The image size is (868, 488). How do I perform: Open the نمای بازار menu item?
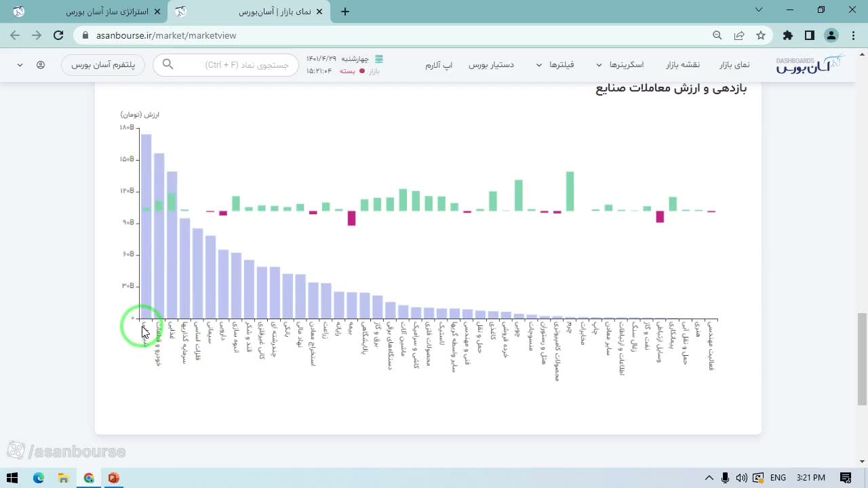(734, 65)
